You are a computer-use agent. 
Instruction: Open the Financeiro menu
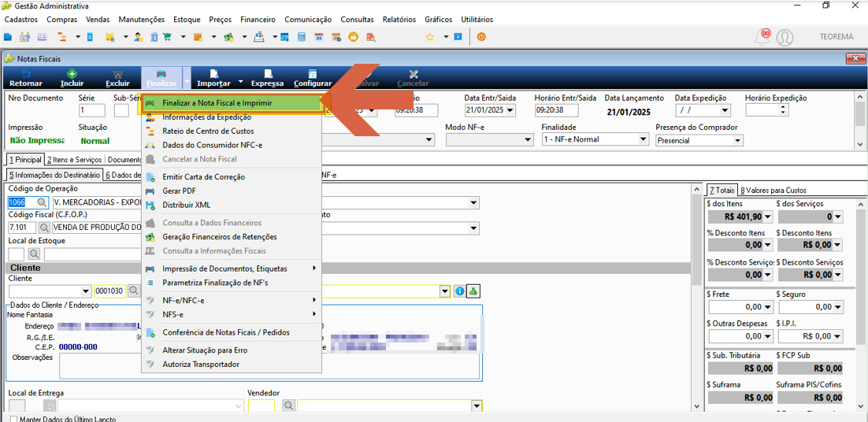pyautogui.click(x=258, y=20)
